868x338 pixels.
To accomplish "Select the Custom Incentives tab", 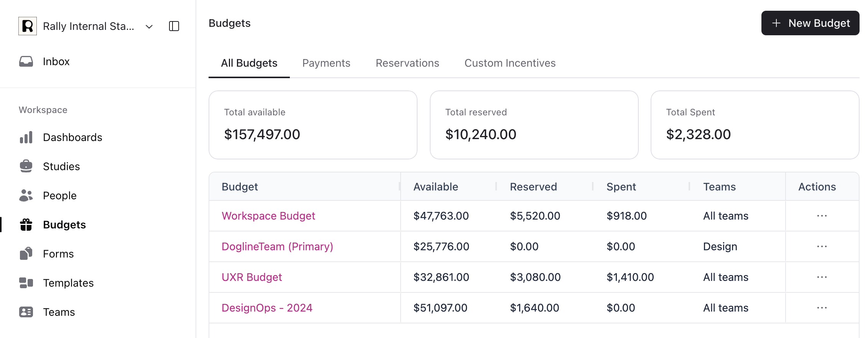I will (510, 63).
